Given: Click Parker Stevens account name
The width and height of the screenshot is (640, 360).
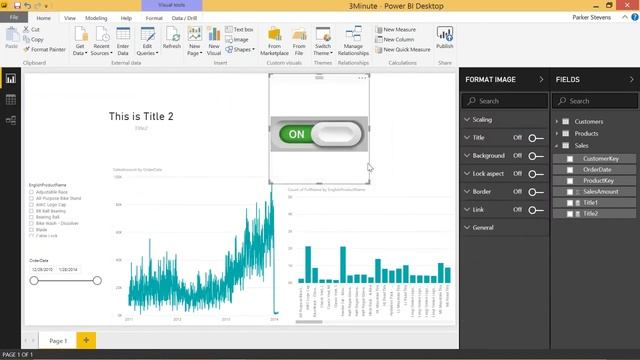Looking at the screenshot, I should (591, 17).
